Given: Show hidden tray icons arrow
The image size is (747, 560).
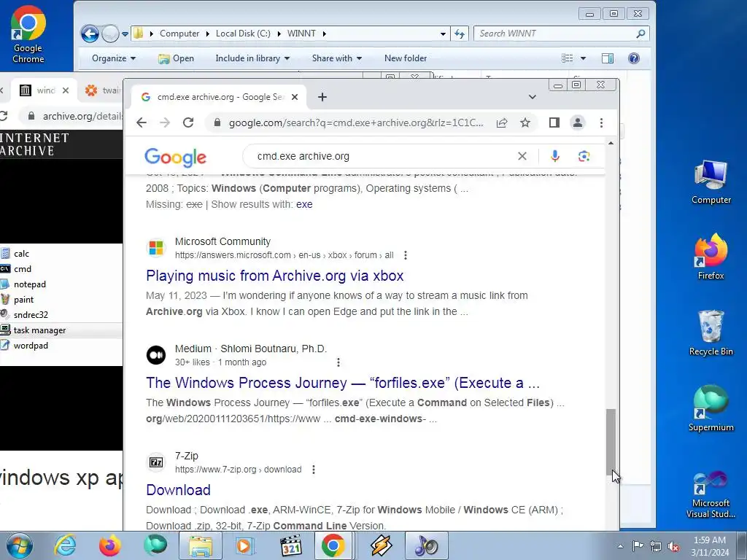Looking at the screenshot, I should pyautogui.click(x=620, y=546).
